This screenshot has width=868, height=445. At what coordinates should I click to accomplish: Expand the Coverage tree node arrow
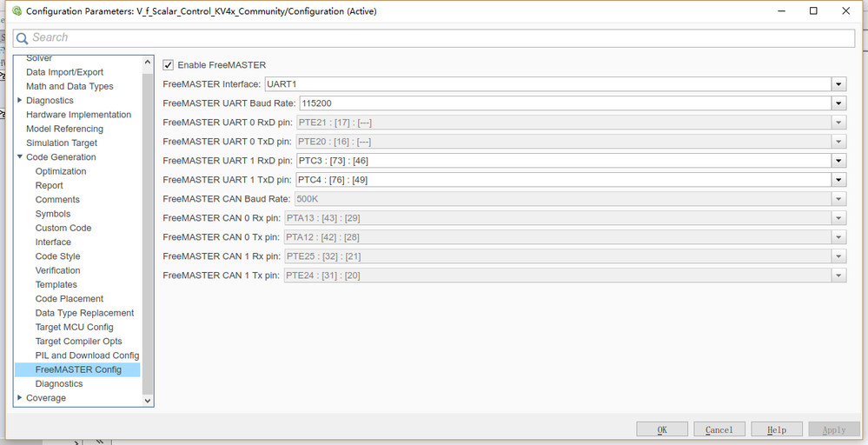tap(20, 397)
